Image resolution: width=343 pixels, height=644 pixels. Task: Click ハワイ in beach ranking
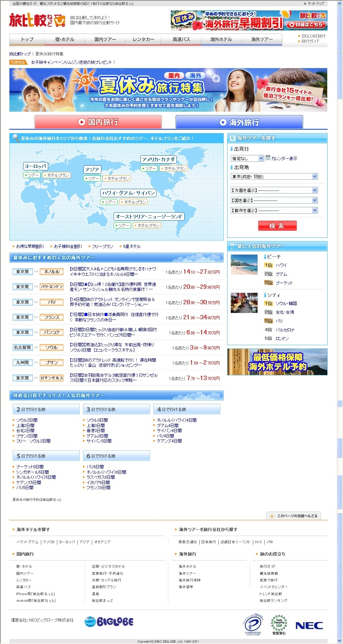coord(281,265)
